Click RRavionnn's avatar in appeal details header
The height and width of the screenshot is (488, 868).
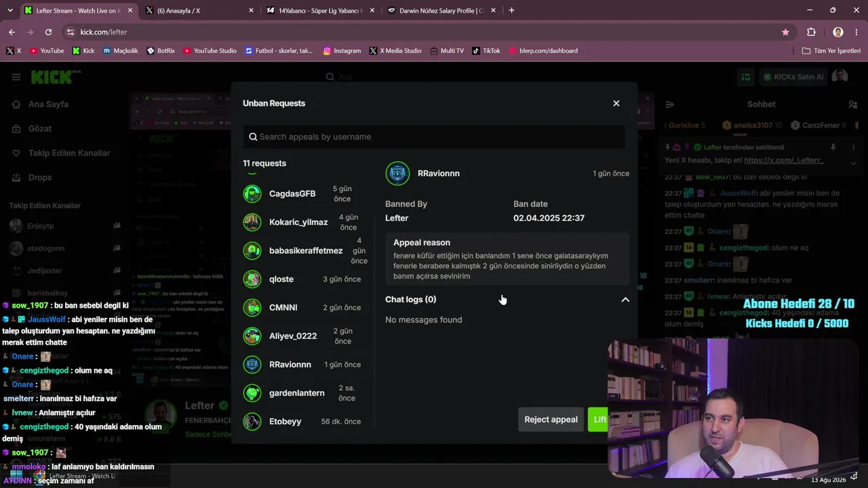397,174
